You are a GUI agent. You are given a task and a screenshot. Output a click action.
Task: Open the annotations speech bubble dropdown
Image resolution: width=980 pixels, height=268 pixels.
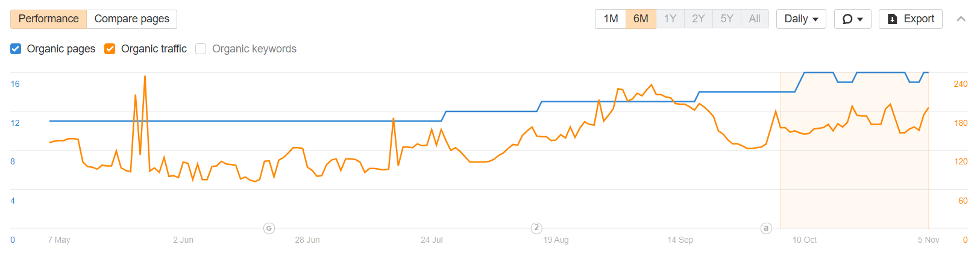852,19
